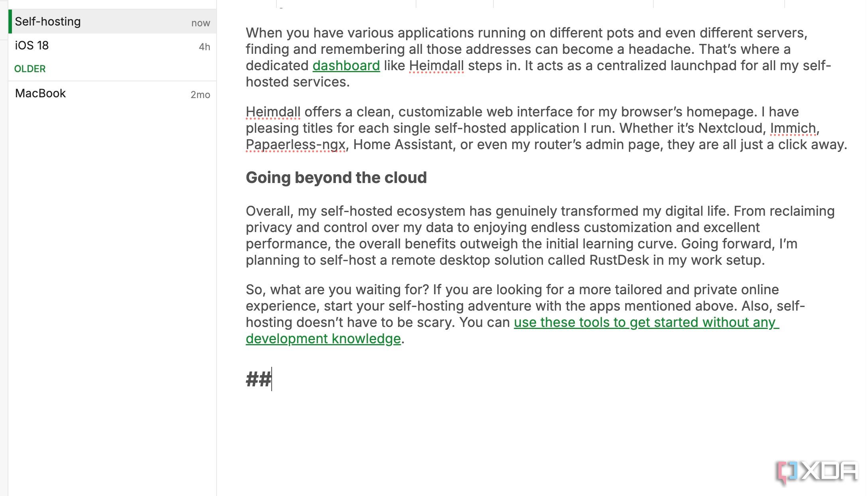Click the 4h timestamp beside iOS 18
Screen dimensions: 868x496
(204, 47)
